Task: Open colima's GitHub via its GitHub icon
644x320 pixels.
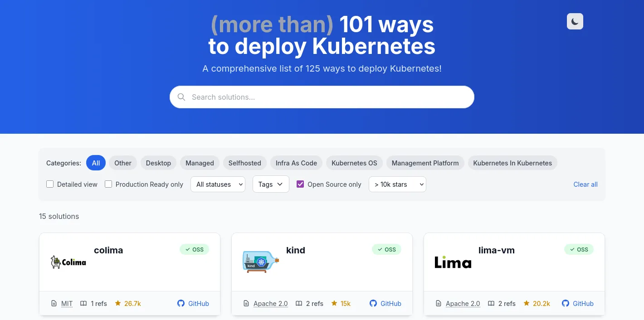Action: click(x=181, y=303)
